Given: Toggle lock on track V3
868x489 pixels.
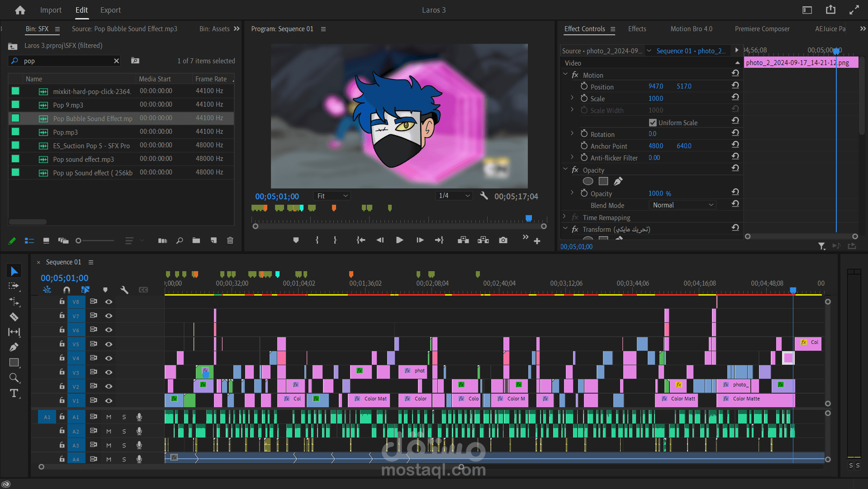Looking at the screenshot, I should point(62,371).
